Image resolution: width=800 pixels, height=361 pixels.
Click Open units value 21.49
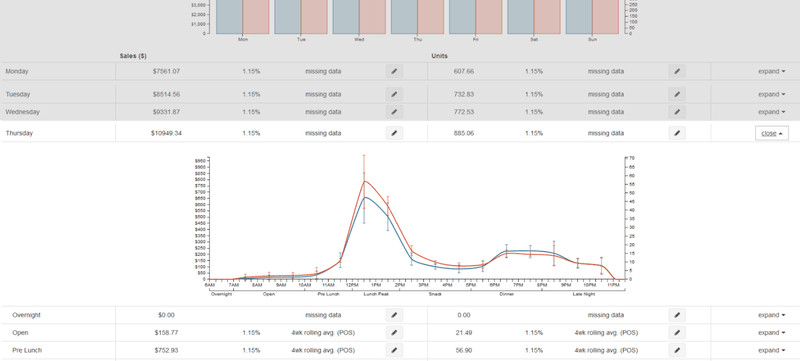coord(464,332)
